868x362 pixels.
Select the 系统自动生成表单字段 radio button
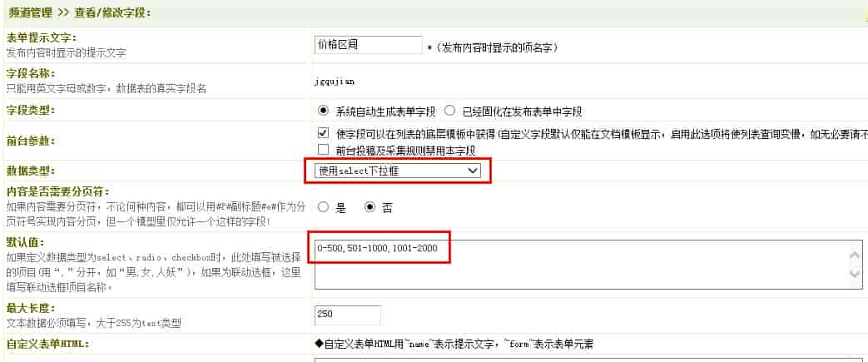[x=324, y=111]
